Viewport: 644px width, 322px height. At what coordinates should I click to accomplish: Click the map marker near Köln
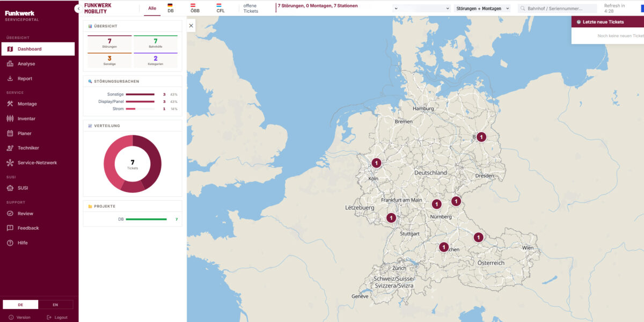click(377, 163)
